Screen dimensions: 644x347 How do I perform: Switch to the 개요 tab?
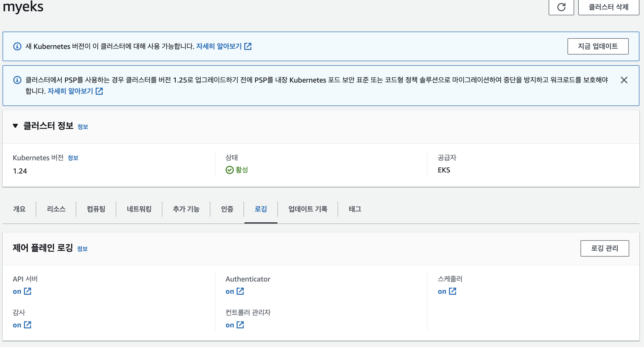[19, 209]
